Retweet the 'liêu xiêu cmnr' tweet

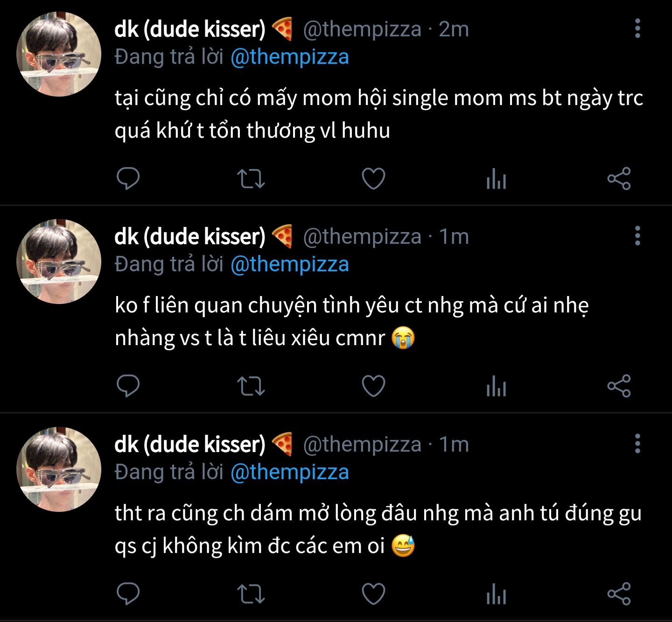coord(251,386)
